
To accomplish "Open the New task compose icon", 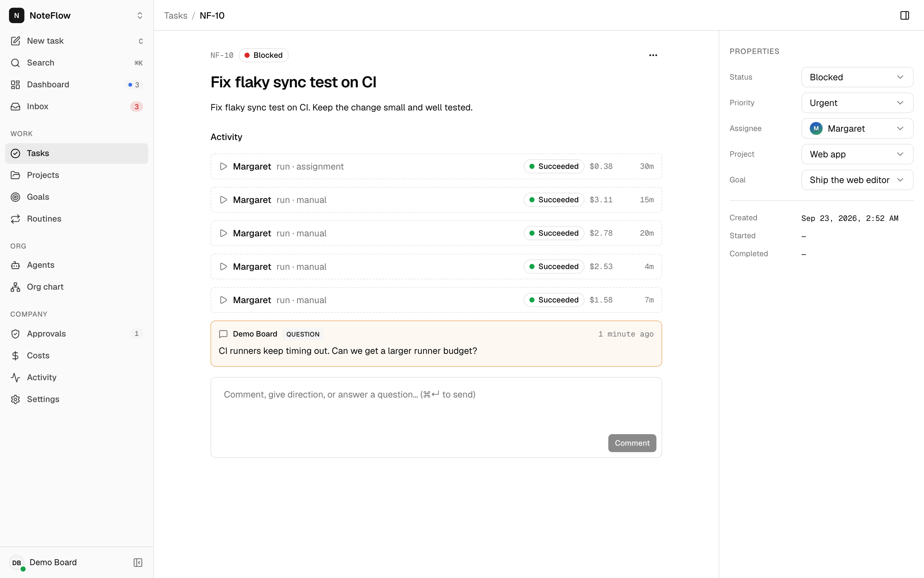I will [15, 41].
